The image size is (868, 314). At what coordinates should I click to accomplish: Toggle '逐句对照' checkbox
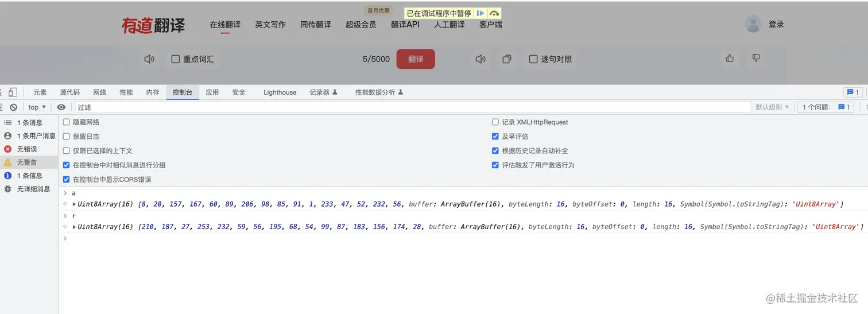tap(533, 59)
